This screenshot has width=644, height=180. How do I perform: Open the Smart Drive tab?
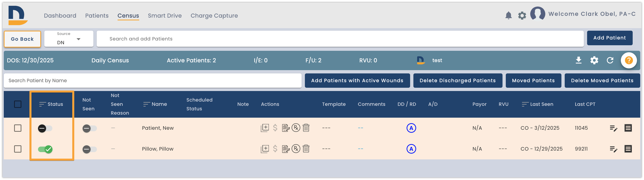(x=165, y=16)
